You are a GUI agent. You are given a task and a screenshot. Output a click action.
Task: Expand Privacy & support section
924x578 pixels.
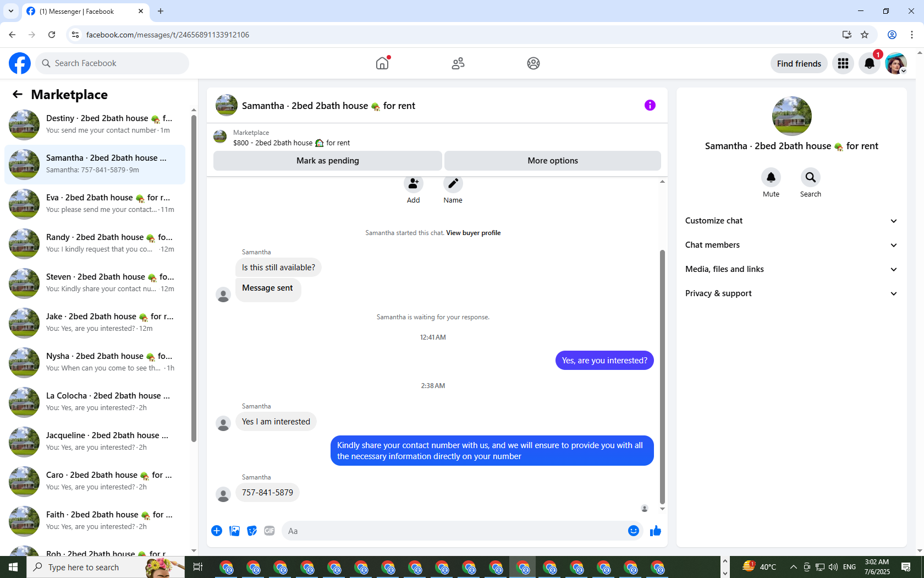click(x=791, y=293)
